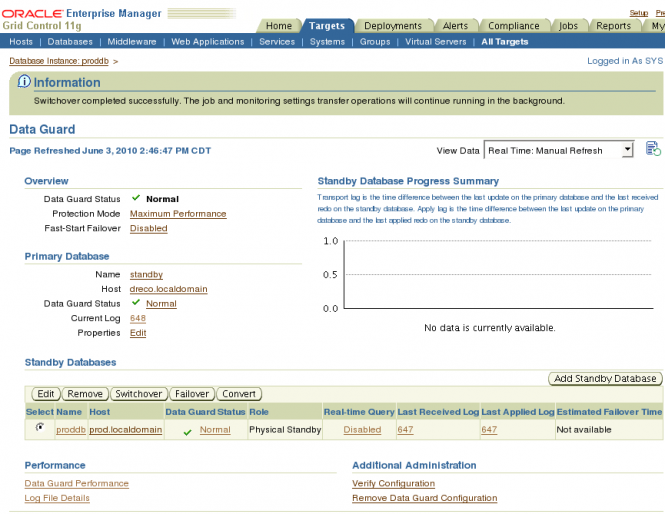Open the Groups subtab
Screen dimensions: 665x514
click(x=375, y=42)
